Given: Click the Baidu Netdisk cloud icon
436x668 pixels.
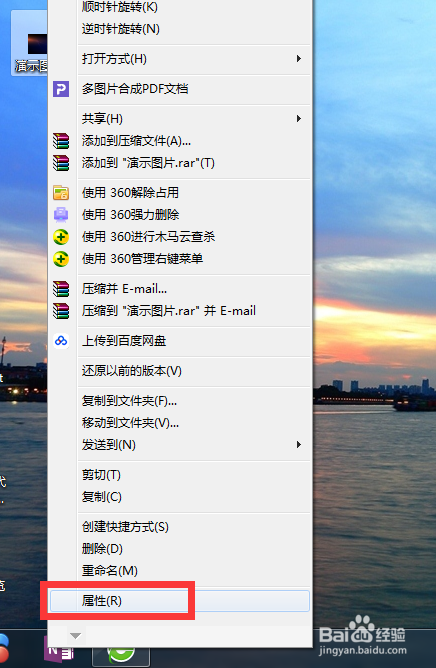Looking at the screenshot, I should pos(61,341).
